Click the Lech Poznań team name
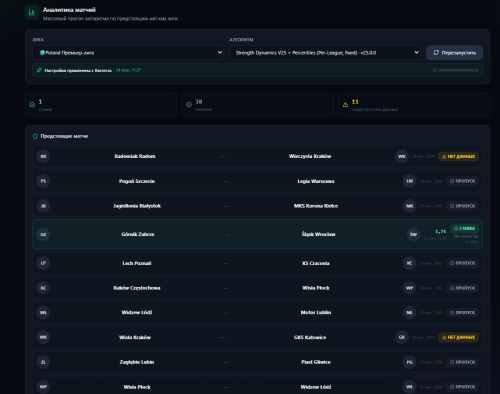This screenshot has width=500, height=394. pos(137,263)
